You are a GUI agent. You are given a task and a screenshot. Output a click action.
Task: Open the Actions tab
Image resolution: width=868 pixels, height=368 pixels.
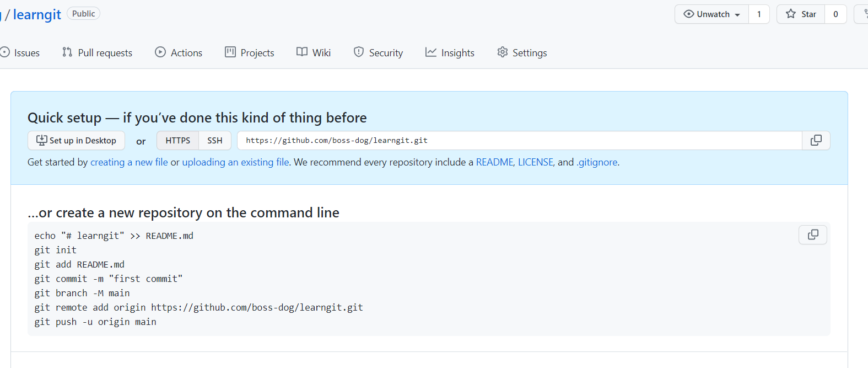(179, 52)
